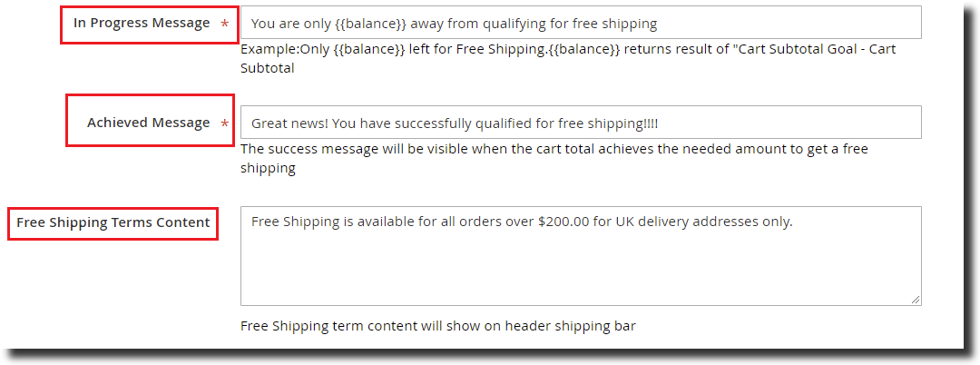Click the Achieved Message label

point(148,123)
